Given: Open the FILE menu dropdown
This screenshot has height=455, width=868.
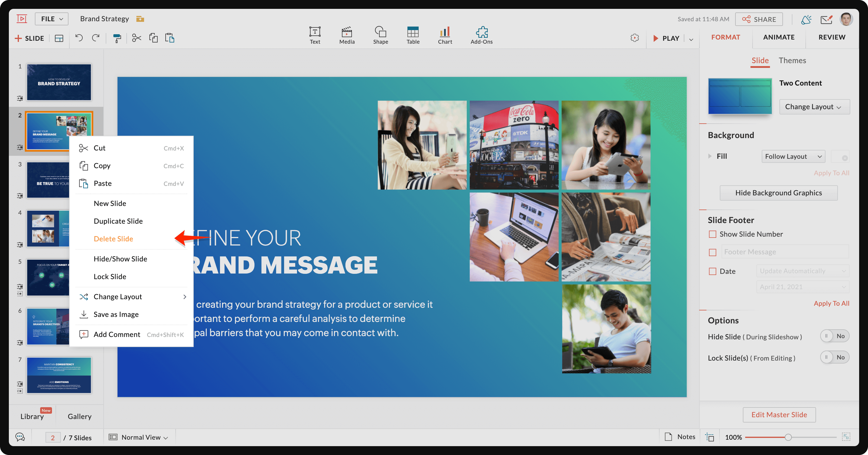Looking at the screenshot, I should pos(52,19).
